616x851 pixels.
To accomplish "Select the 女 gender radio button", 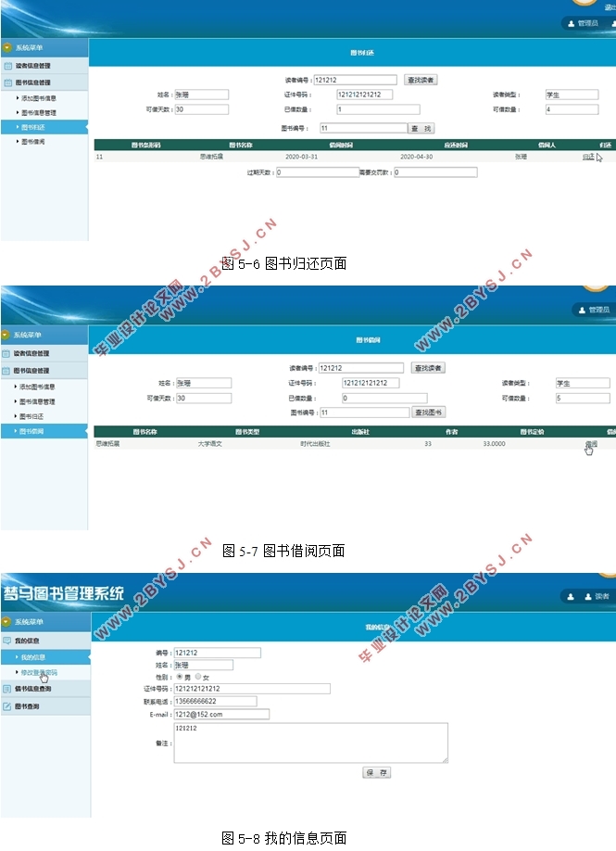I will coord(198,677).
